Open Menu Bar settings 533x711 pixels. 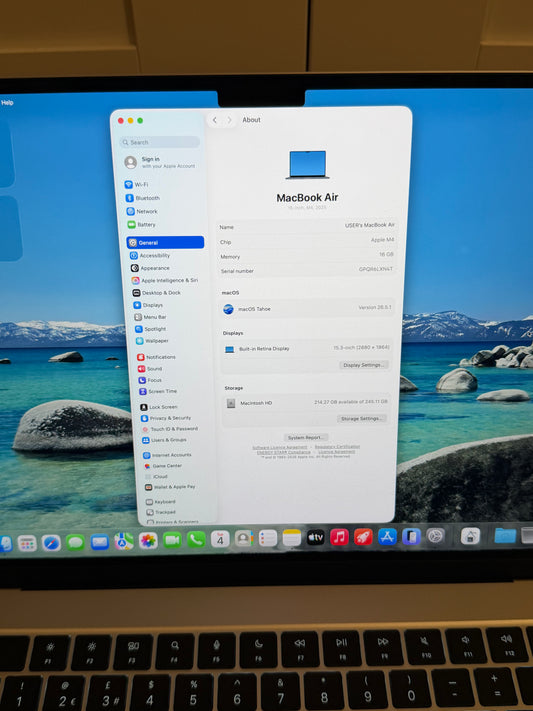[x=150, y=317]
